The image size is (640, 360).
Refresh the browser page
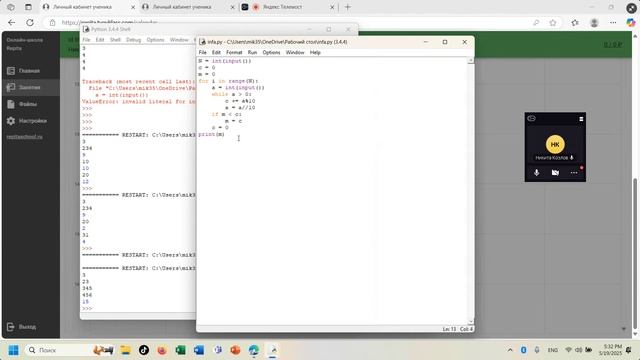coord(30,23)
